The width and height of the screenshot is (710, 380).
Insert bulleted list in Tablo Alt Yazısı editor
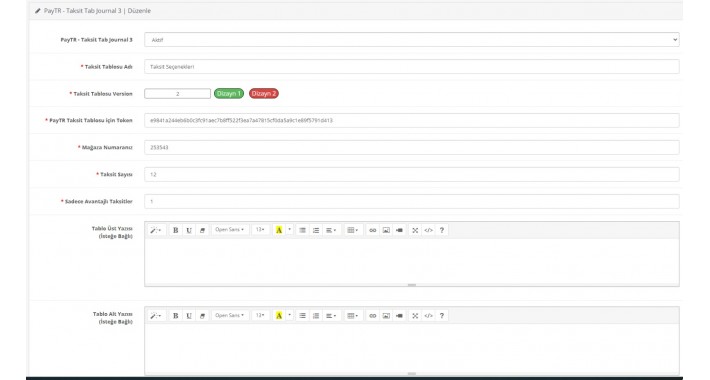(302, 316)
